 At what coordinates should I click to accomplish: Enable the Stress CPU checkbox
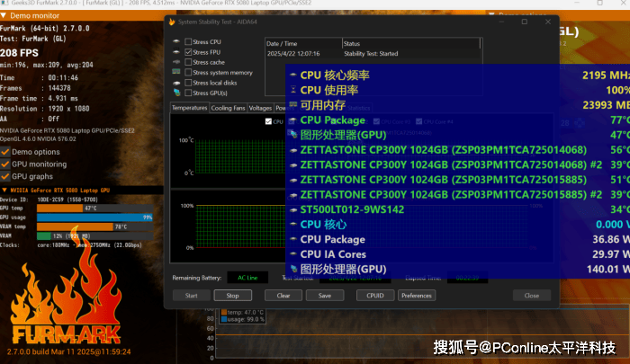tap(187, 41)
